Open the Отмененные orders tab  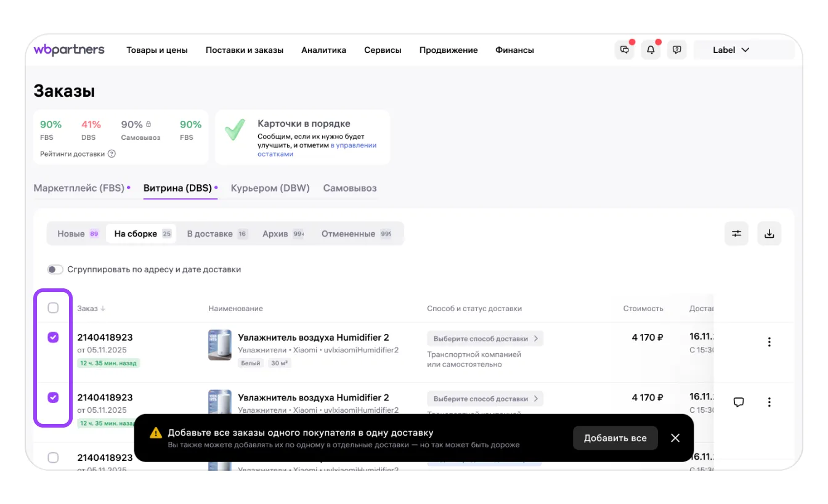coord(357,234)
